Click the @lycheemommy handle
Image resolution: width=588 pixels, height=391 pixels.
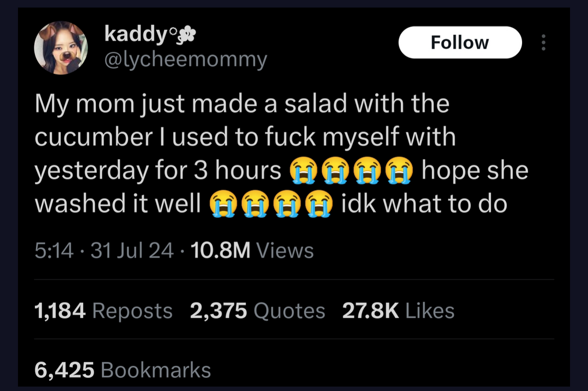186,59
